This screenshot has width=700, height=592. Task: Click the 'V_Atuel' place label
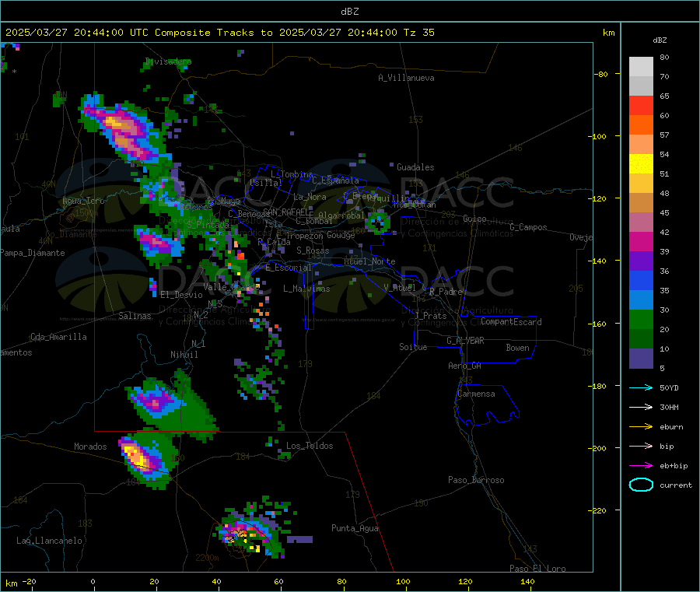(400, 288)
